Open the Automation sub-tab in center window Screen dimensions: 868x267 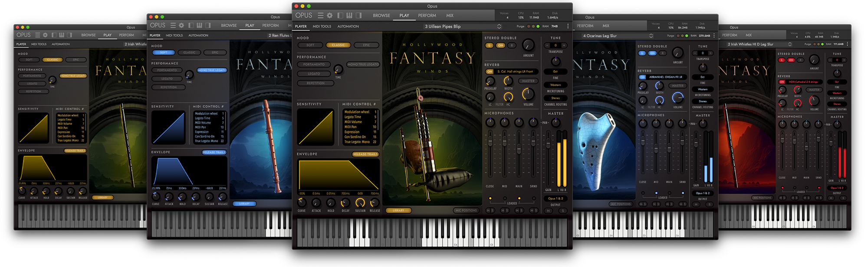point(348,26)
